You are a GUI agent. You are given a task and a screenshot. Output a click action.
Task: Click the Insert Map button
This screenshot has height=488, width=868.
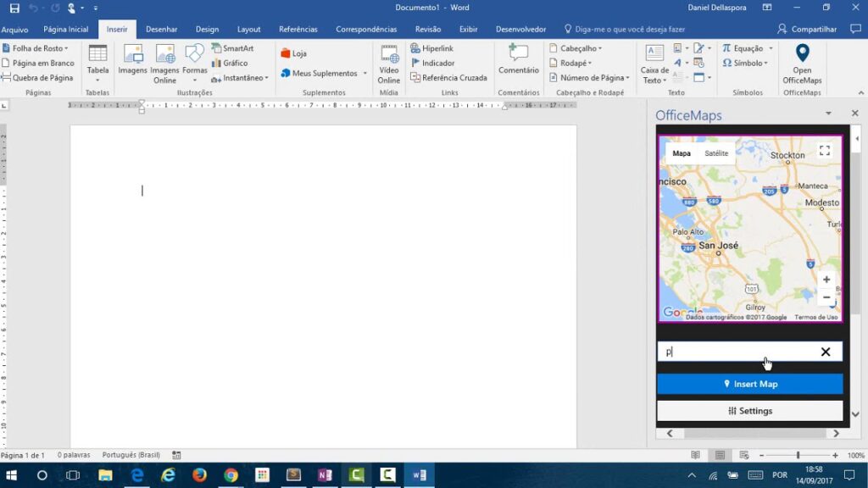click(x=750, y=384)
